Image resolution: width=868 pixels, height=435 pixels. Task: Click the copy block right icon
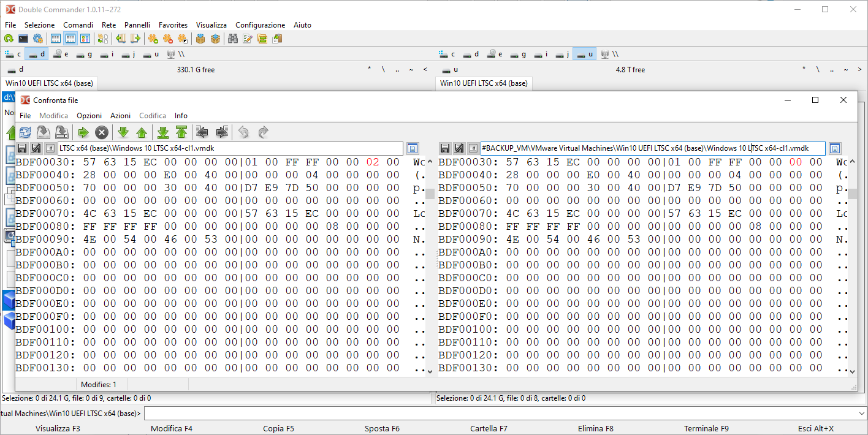[221, 132]
